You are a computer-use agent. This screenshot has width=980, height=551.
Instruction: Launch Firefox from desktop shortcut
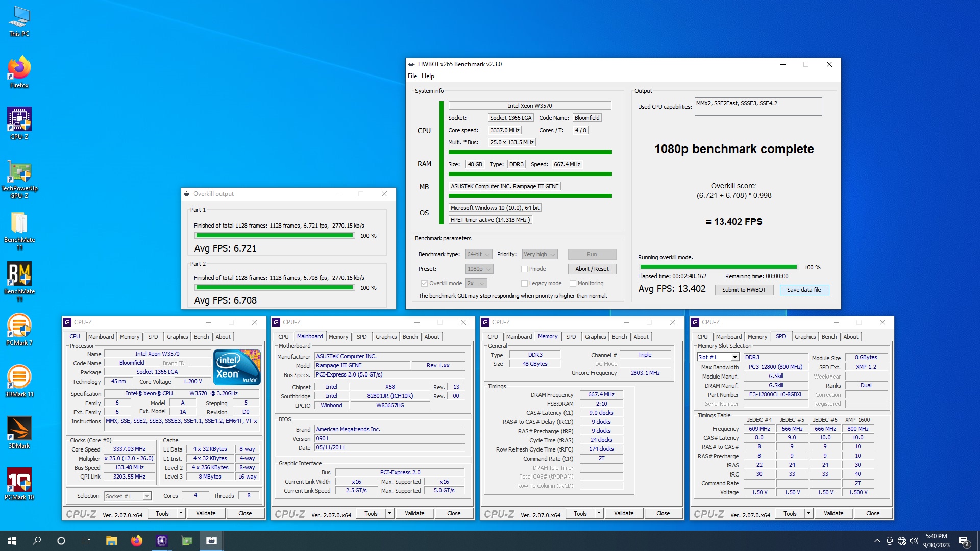coord(19,72)
